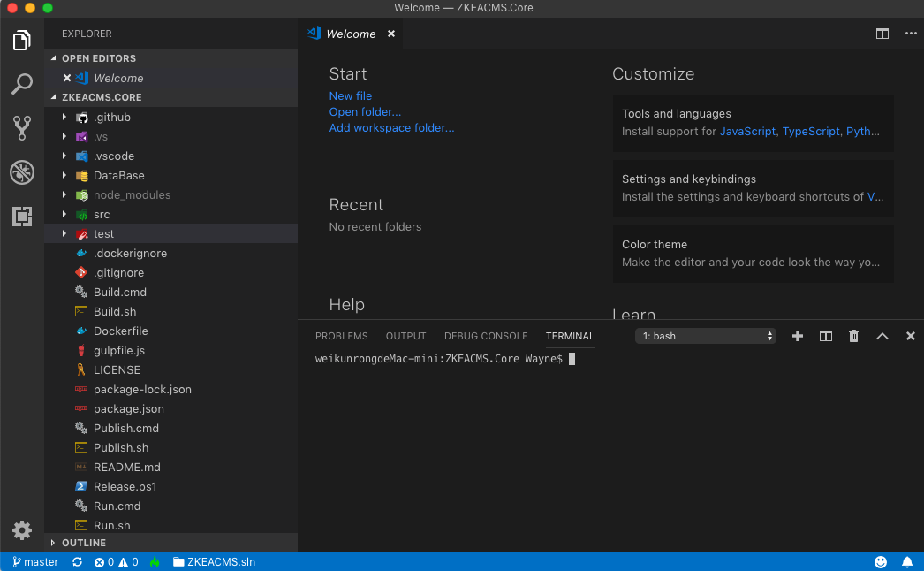Create a new terminal with plus icon
This screenshot has height=571, width=924.
[x=798, y=336]
